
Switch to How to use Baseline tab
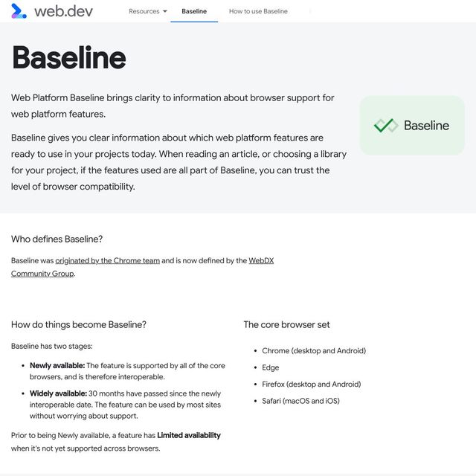258,11
